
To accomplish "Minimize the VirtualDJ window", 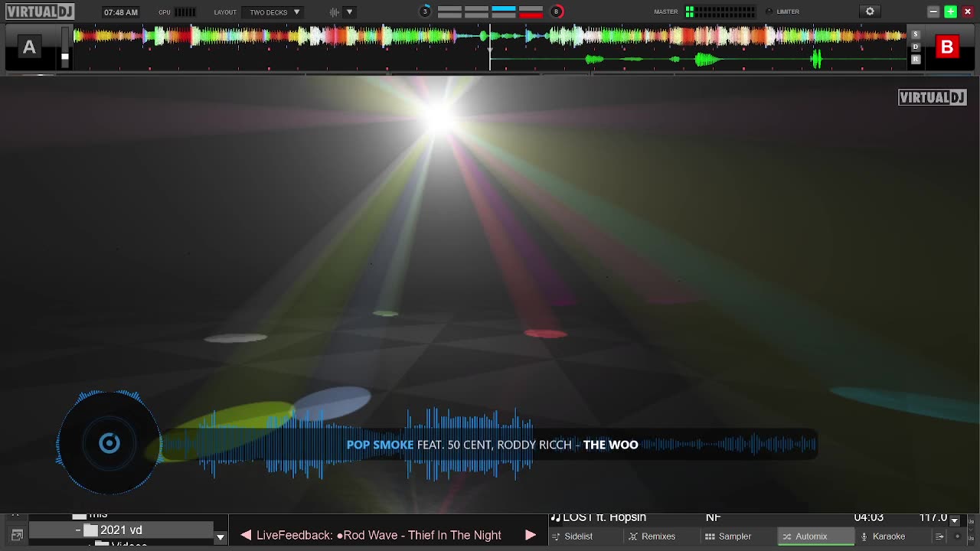I will pyautogui.click(x=933, y=11).
